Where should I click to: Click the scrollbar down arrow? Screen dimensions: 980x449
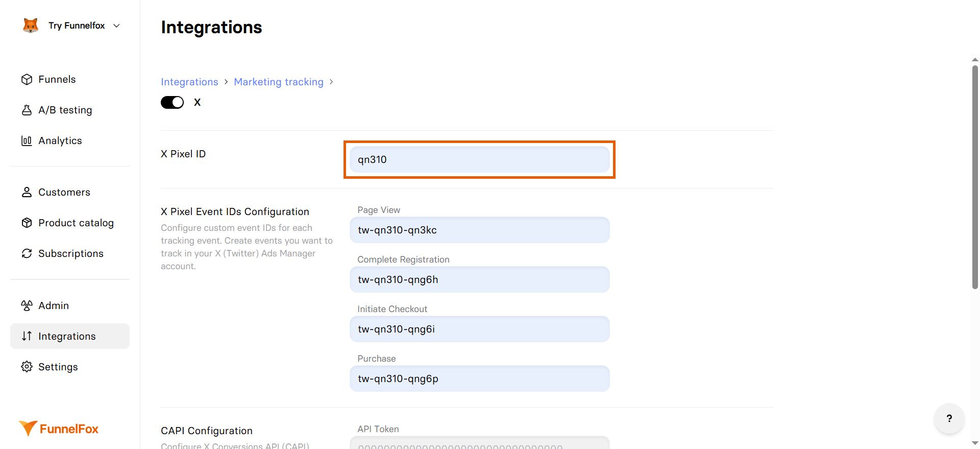pos(975,443)
